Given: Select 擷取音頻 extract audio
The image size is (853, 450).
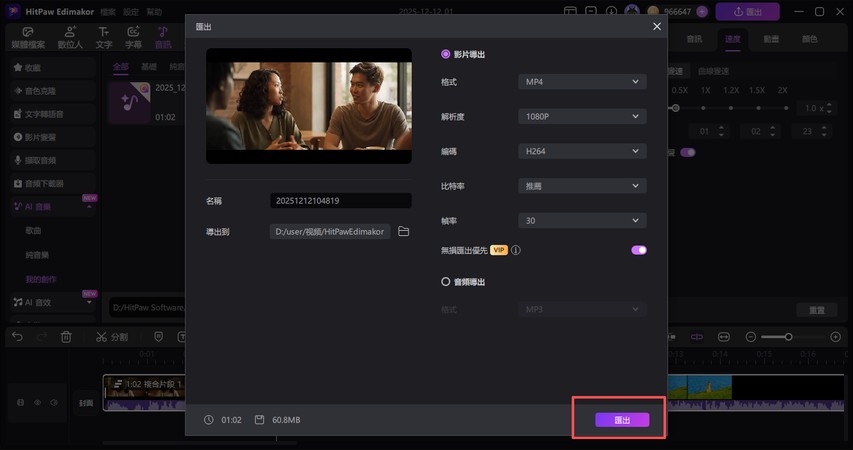Looking at the screenshot, I should coord(52,161).
